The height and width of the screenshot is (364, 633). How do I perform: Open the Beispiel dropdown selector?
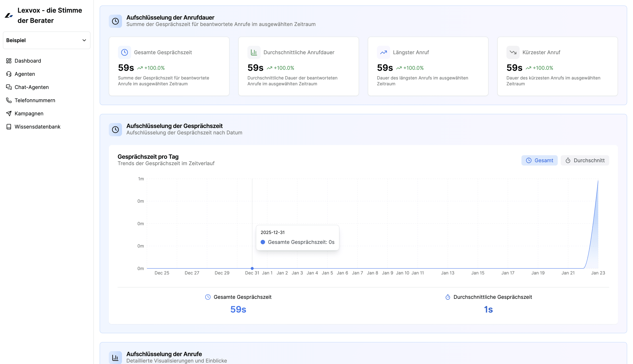(47, 40)
